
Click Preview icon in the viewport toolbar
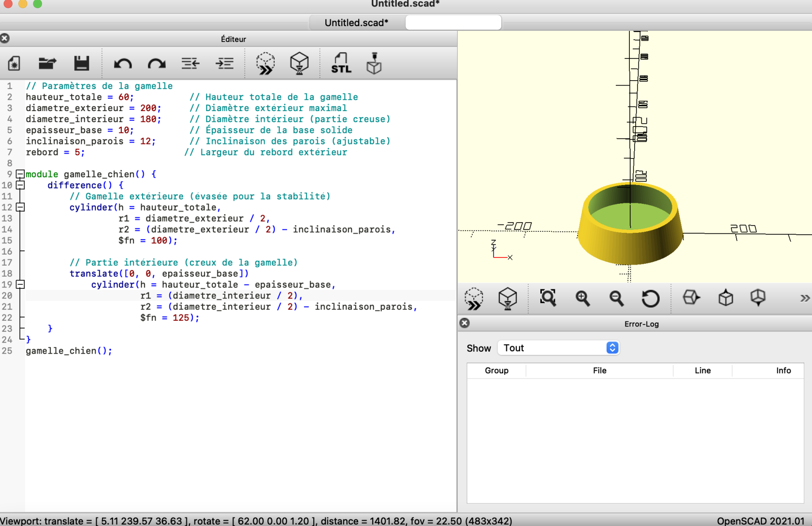coord(474,299)
